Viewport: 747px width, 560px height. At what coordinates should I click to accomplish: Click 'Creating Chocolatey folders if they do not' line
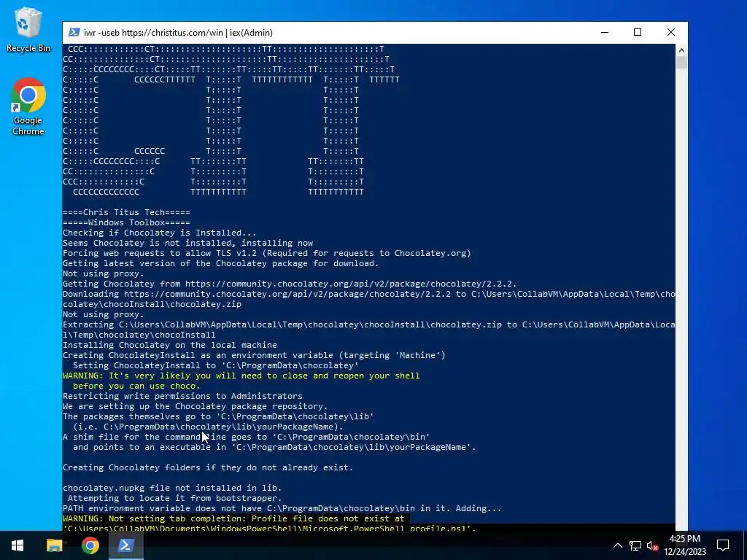208,467
